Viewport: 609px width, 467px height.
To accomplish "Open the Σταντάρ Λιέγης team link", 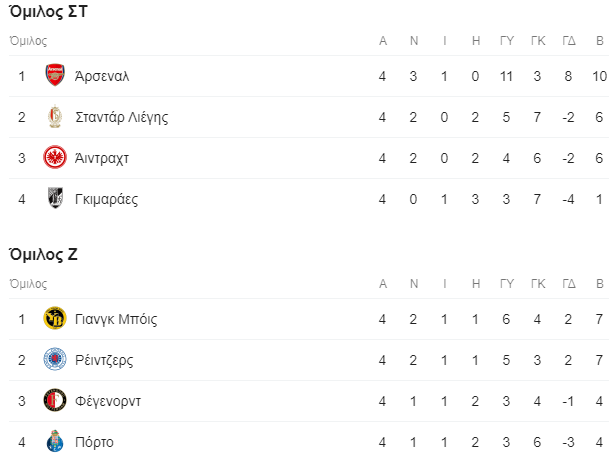I will tap(122, 117).
